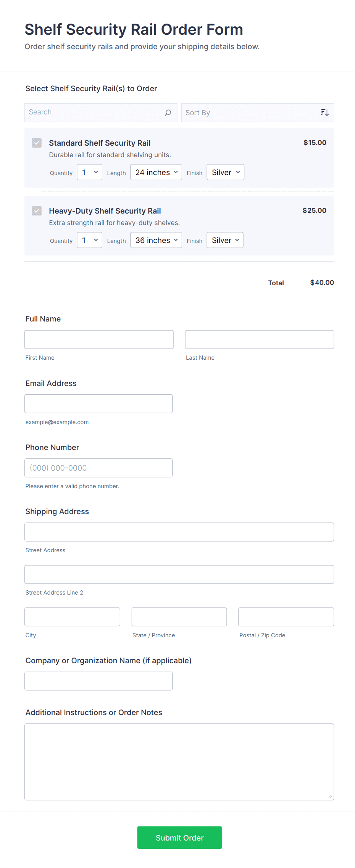Click the Phone Number field
The width and height of the screenshot is (355, 868).
coord(98,468)
